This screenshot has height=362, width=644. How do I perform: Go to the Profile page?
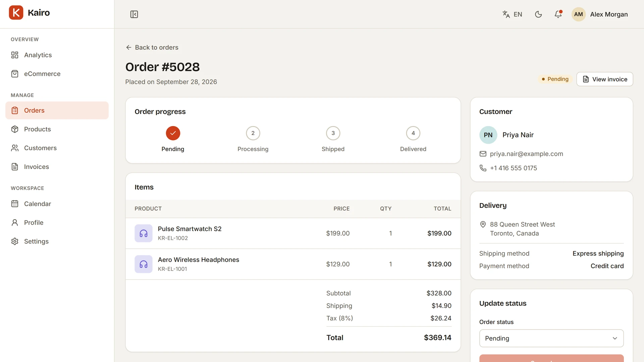(57, 223)
